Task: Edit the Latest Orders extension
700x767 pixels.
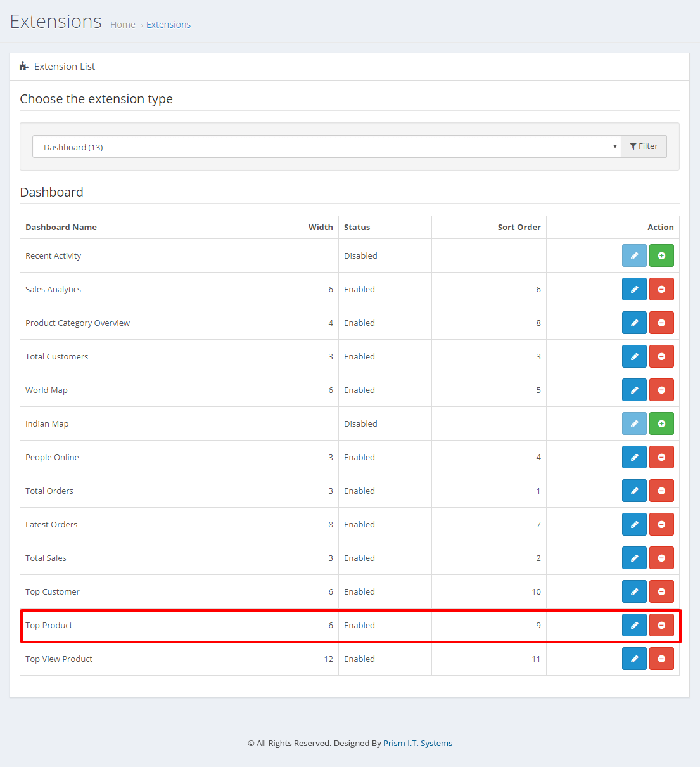Action: coord(634,524)
